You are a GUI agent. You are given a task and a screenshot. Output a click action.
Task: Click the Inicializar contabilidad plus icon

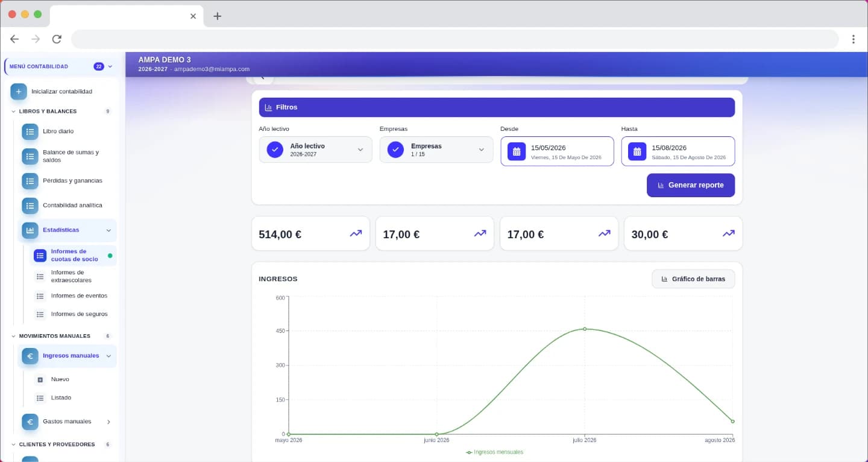19,92
